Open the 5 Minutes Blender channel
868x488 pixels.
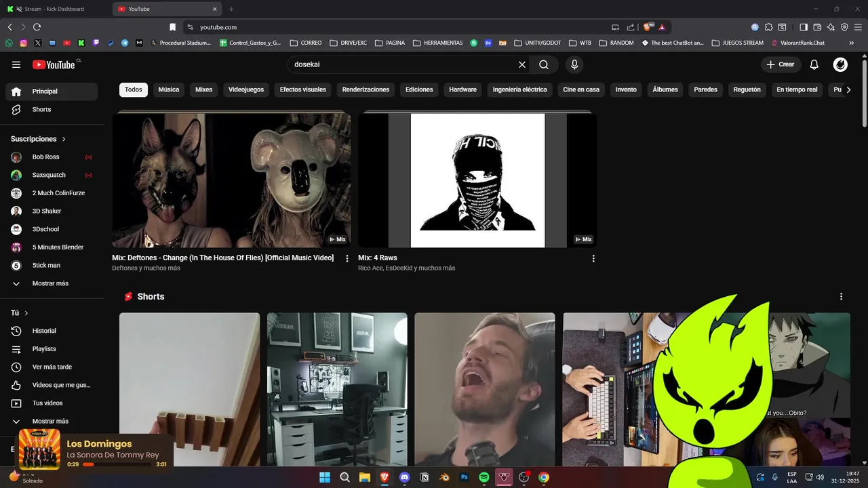52,247
